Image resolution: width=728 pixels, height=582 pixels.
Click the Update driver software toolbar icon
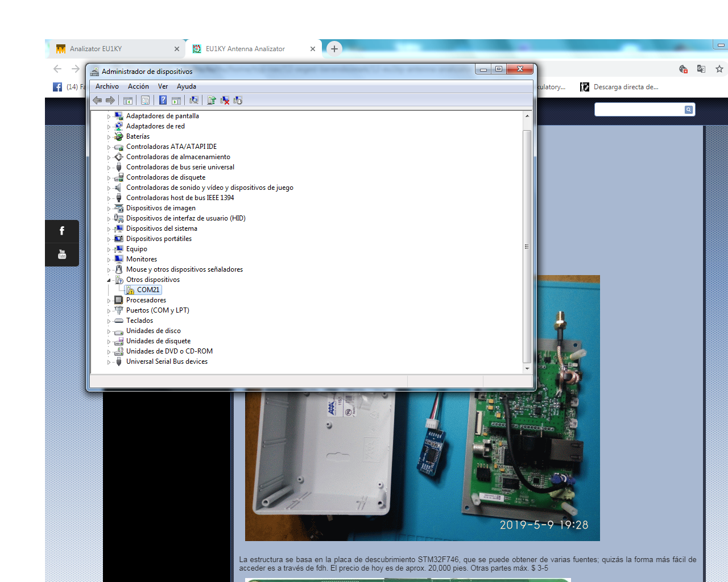point(212,101)
